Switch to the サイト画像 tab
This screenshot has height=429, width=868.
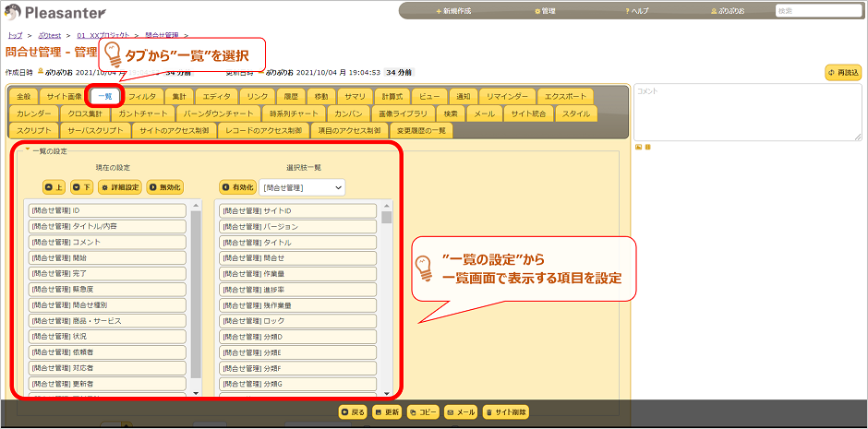(65, 96)
